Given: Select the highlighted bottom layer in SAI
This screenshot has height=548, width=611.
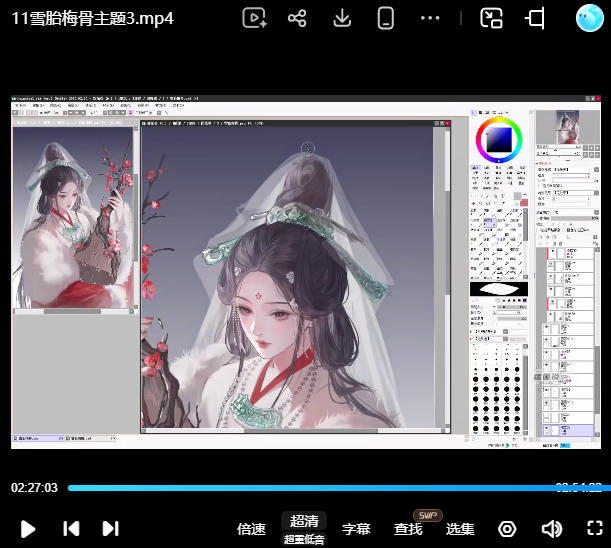Looking at the screenshot, I should pos(568,430).
